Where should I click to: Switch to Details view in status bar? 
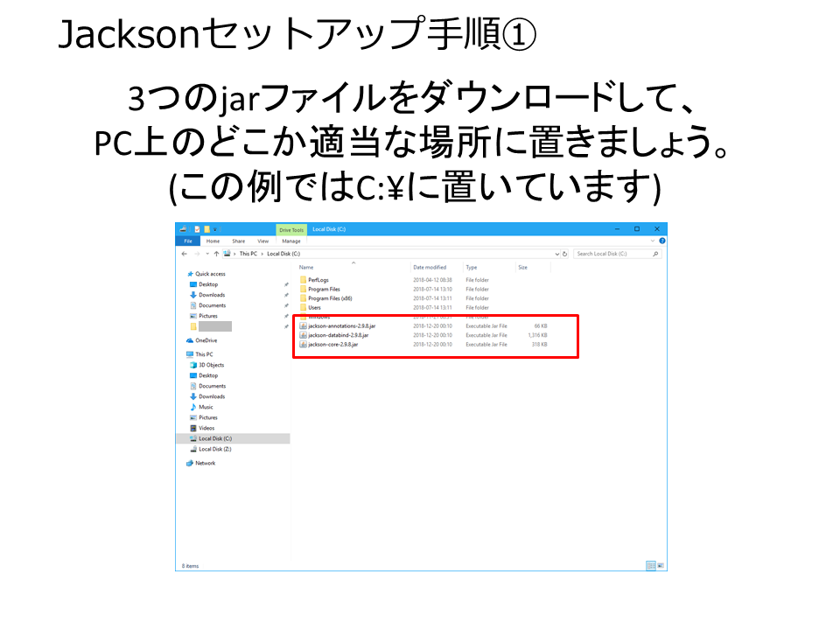[x=651, y=566]
